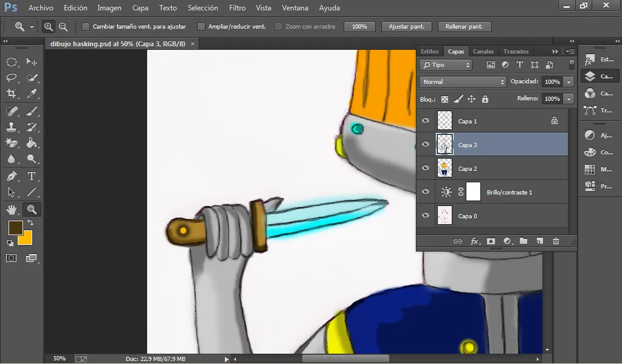Select the Blur tool

pos(12,159)
